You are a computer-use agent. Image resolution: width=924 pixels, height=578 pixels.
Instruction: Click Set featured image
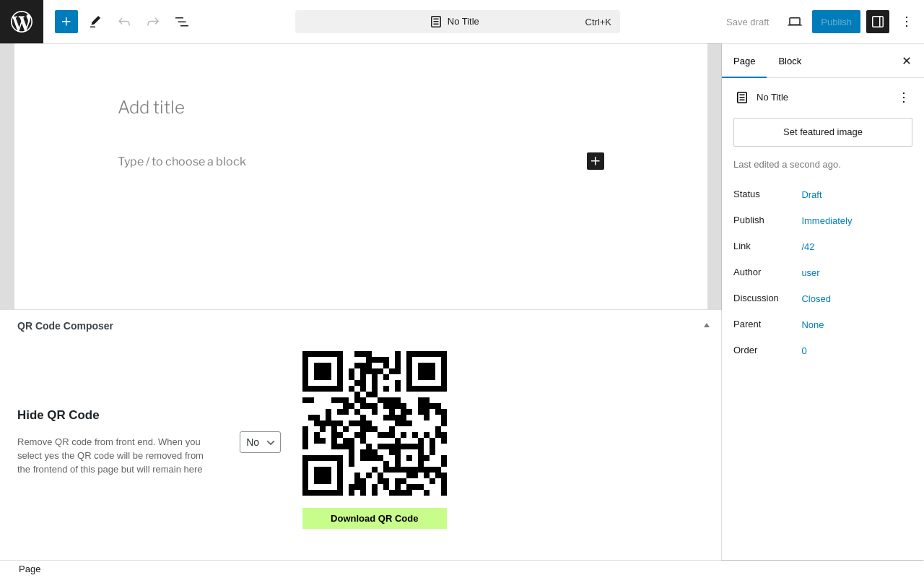(x=823, y=132)
